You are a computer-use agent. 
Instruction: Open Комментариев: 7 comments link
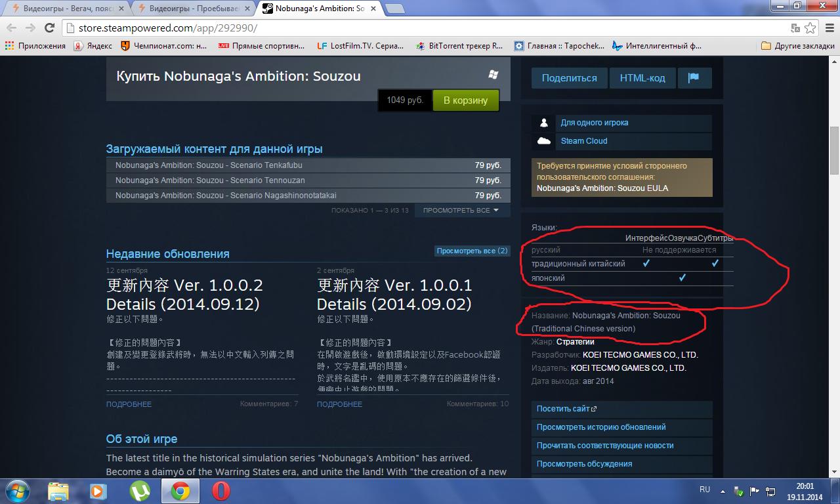(269, 404)
